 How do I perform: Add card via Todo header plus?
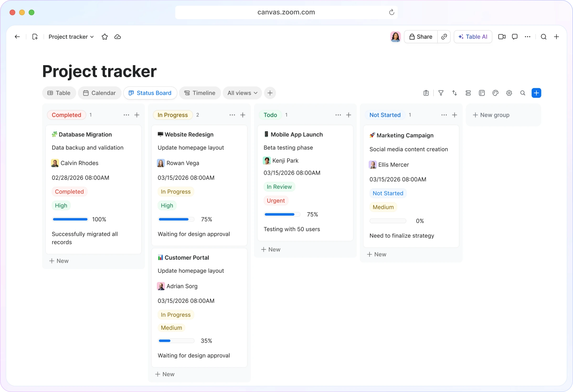pyautogui.click(x=349, y=115)
